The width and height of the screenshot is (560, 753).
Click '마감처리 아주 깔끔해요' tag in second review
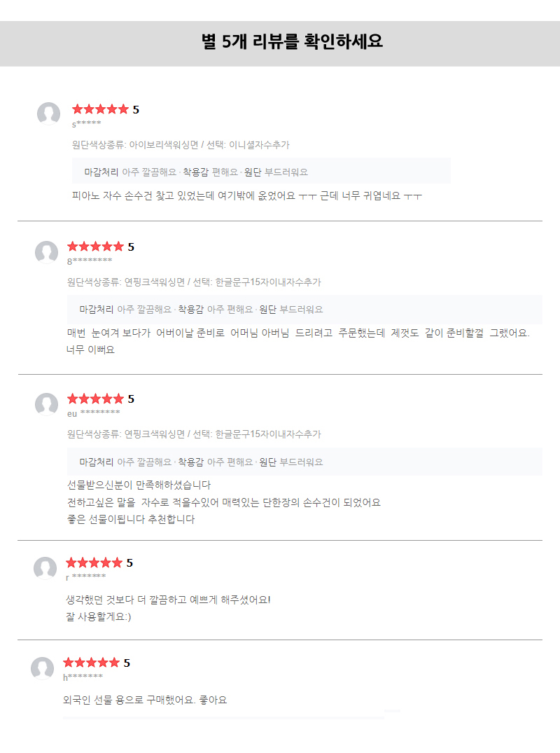coord(125,310)
